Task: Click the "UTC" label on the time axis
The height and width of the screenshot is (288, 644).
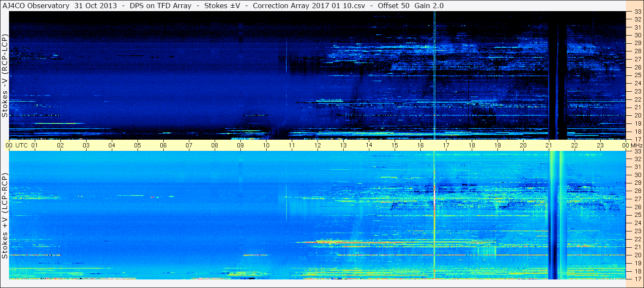Action: pos(21,145)
